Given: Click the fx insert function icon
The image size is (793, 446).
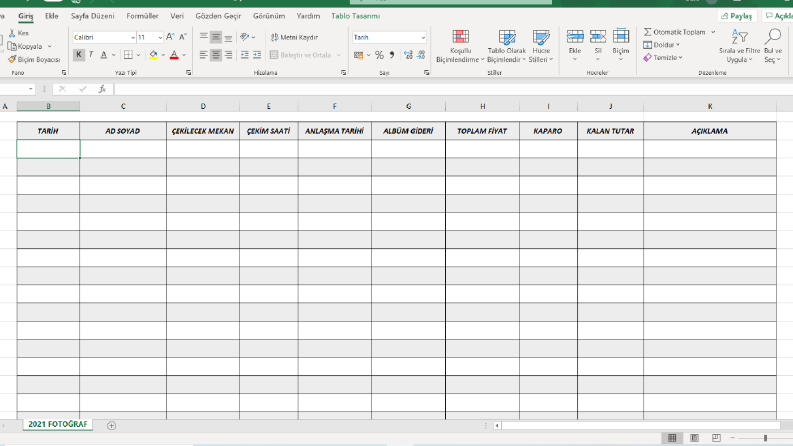Looking at the screenshot, I should click(x=102, y=89).
